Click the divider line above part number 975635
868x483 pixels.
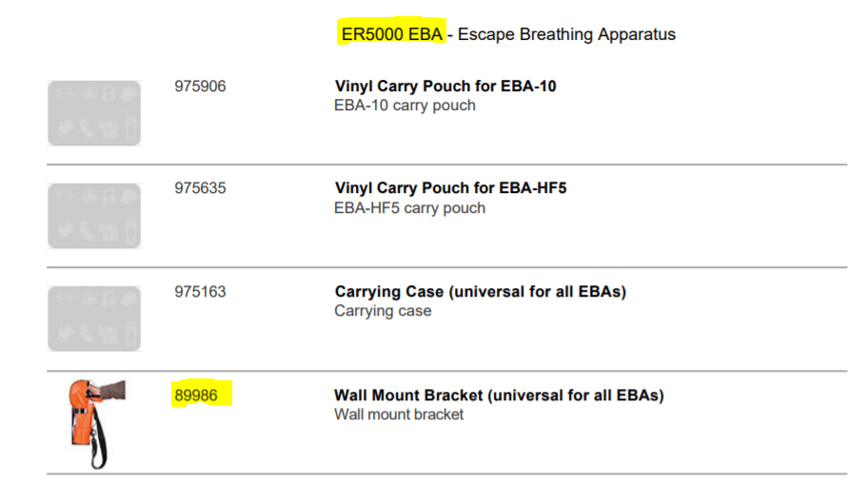(x=446, y=164)
